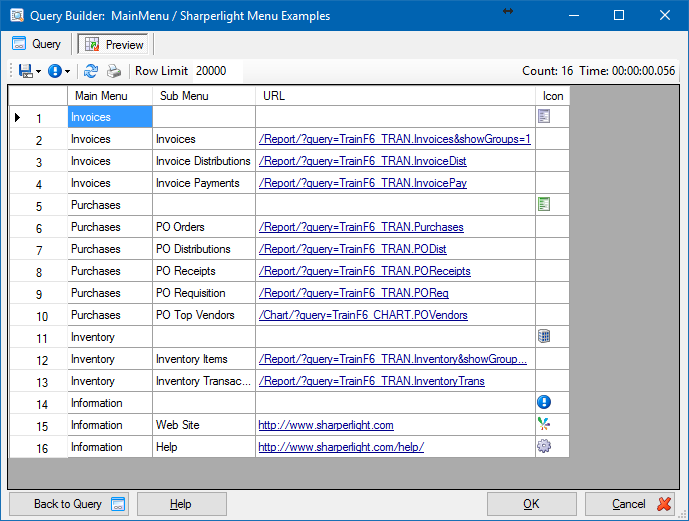
Task: Click the Sub Menu column header
Action: click(x=204, y=95)
